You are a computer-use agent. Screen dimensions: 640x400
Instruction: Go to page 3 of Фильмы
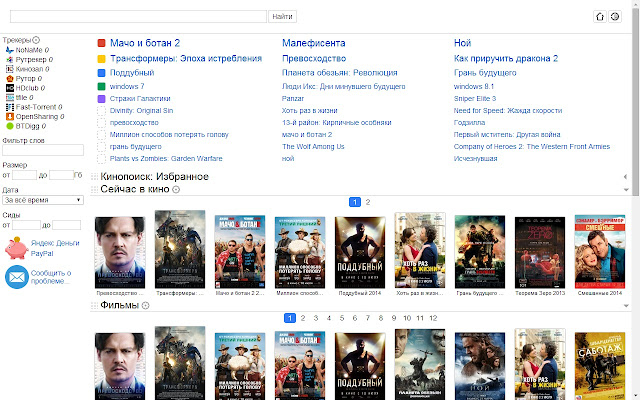316,318
